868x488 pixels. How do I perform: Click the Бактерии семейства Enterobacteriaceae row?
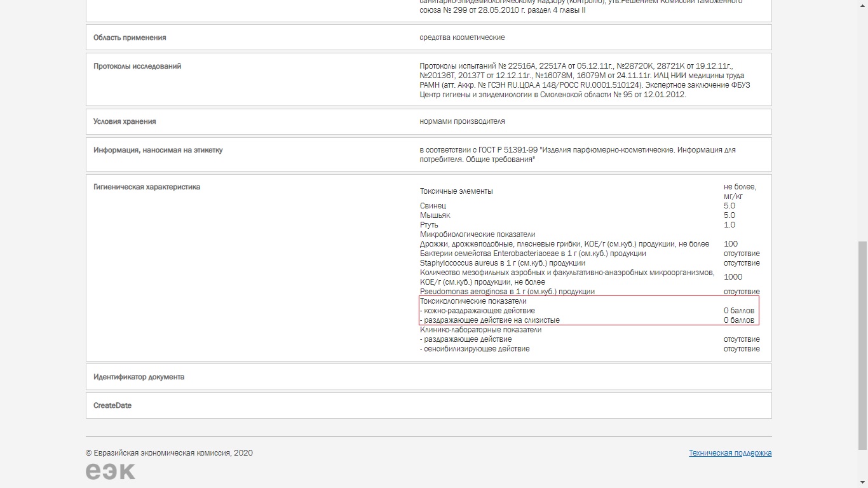click(532, 254)
